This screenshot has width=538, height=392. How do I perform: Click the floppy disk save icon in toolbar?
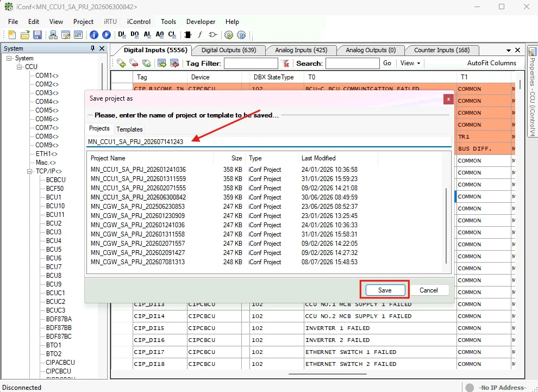pos(37,35)
